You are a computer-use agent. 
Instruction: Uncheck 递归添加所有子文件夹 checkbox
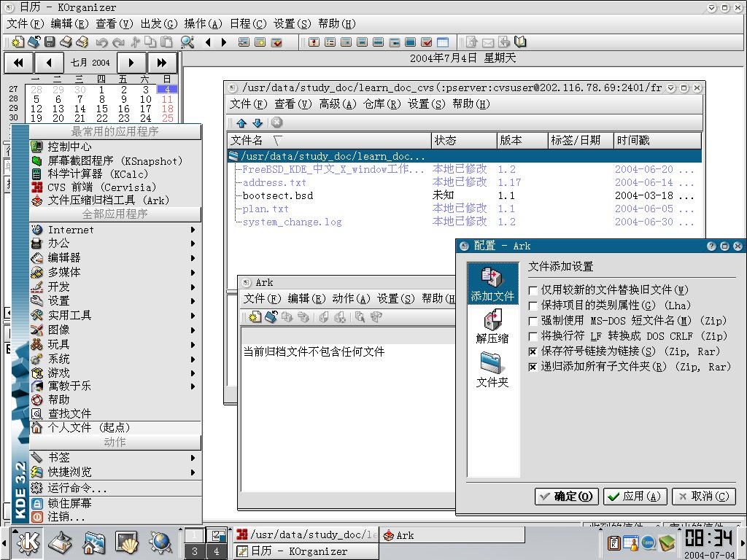point(533,367)
